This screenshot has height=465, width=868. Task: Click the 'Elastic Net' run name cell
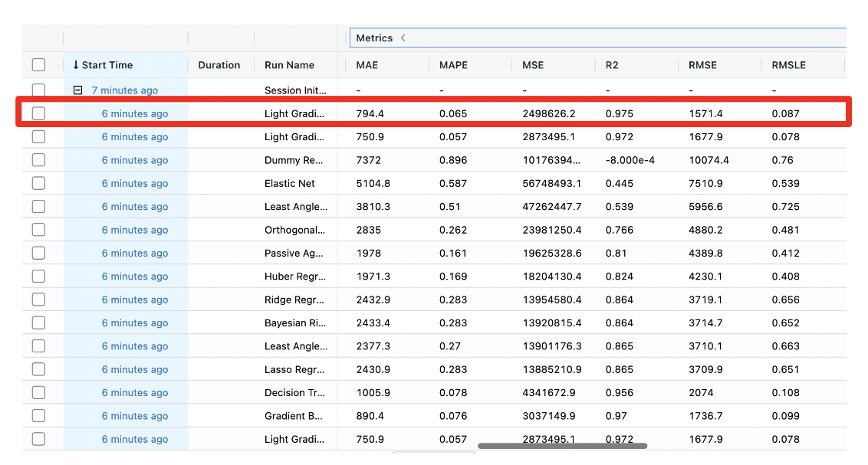coord(290,183)
